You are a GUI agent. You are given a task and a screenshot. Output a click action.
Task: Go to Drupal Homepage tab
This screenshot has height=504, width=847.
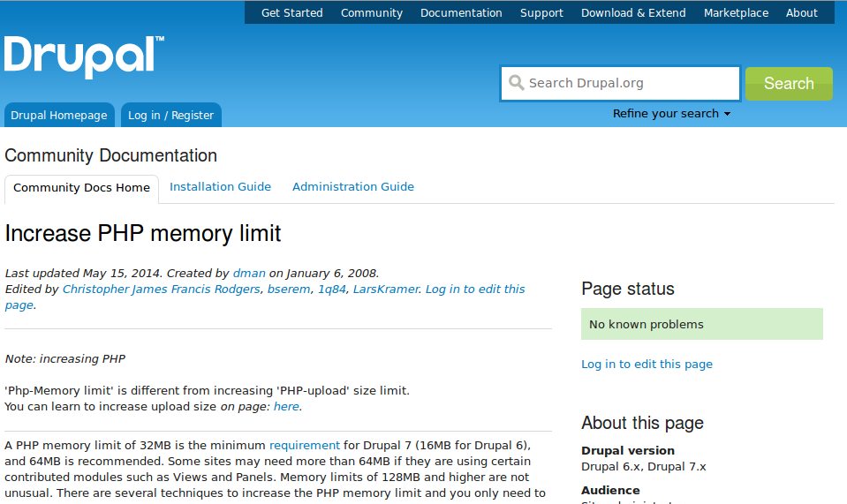pos(59,115)
